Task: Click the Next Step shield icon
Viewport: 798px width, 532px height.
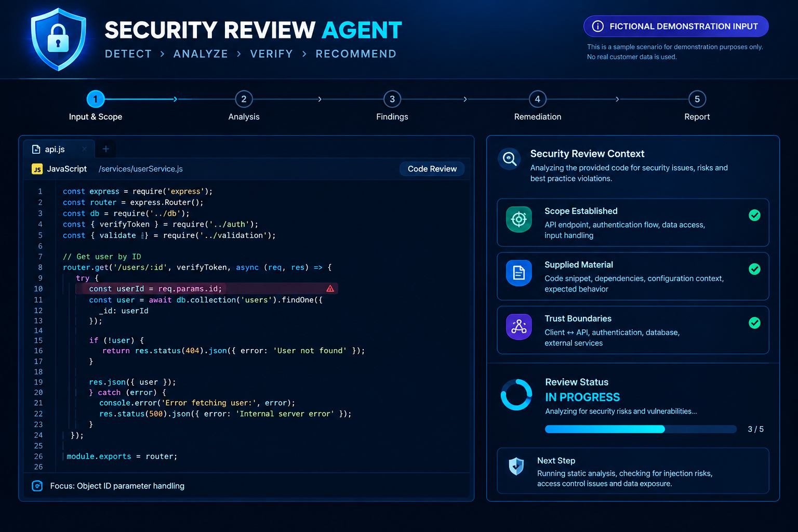Action: (x=516, y=466)
